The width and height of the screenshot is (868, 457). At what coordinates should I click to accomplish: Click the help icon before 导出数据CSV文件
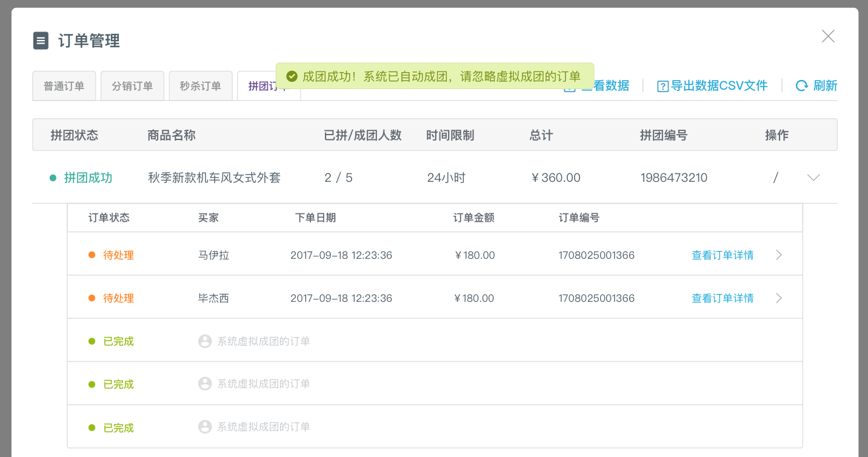[x=663, y=86]
